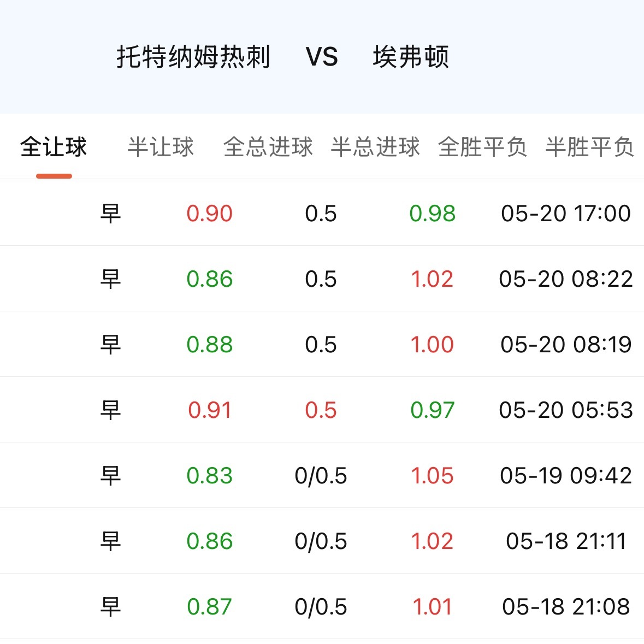Click 1.02 in the 05-18 21:11 row
This screenshot has width=644, height=644.
(x=433, y=541)
